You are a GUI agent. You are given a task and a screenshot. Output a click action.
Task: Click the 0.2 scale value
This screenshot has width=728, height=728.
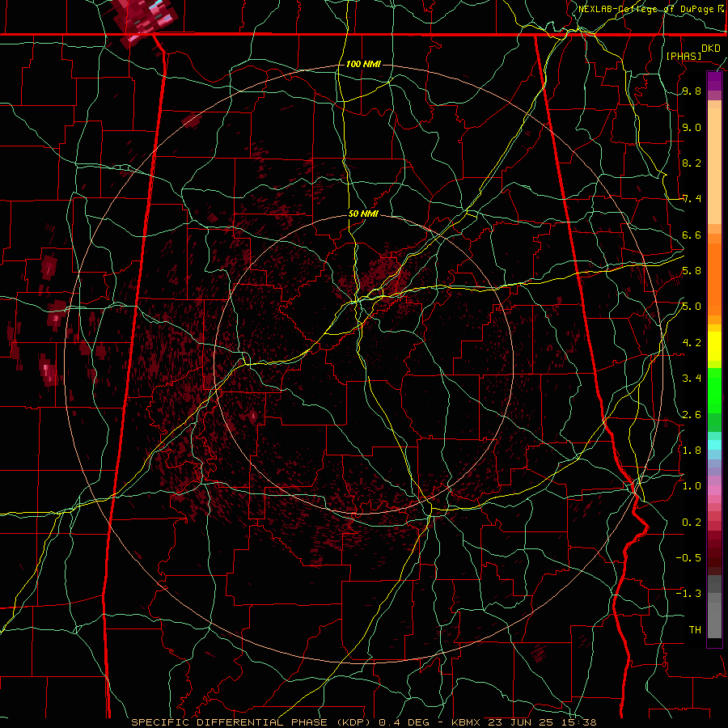(x=692, y=523)
